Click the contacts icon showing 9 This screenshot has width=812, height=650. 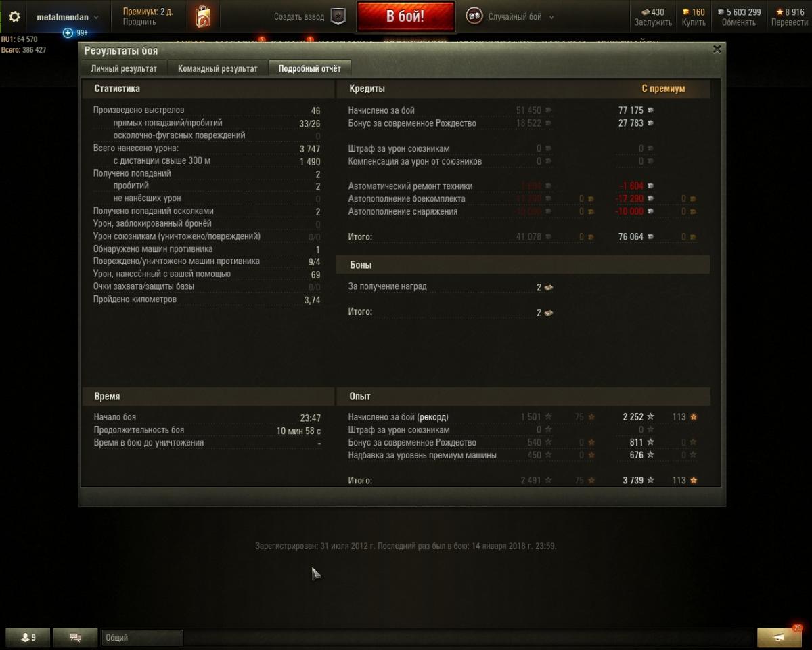[28, 637]
